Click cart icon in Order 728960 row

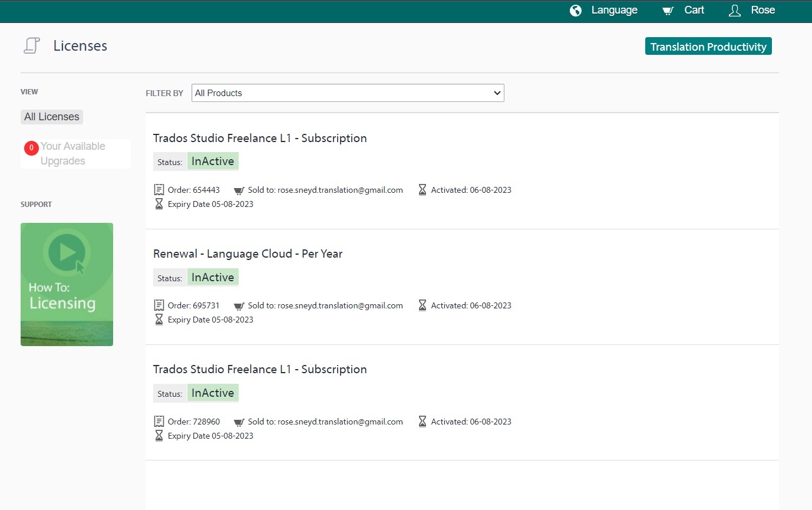(x=239, y=422)
